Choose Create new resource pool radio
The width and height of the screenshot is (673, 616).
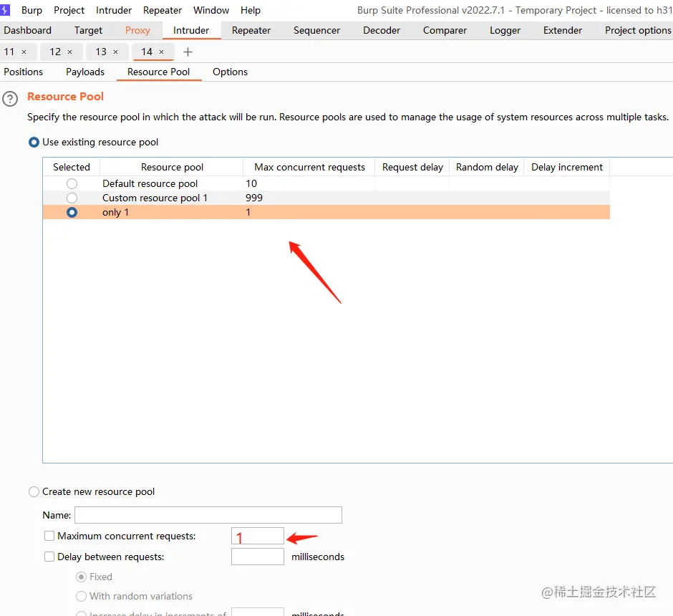[x=34, y=492]
